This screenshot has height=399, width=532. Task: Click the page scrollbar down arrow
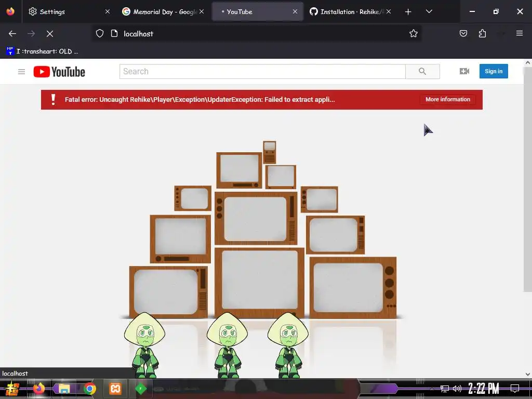point(528,374)
